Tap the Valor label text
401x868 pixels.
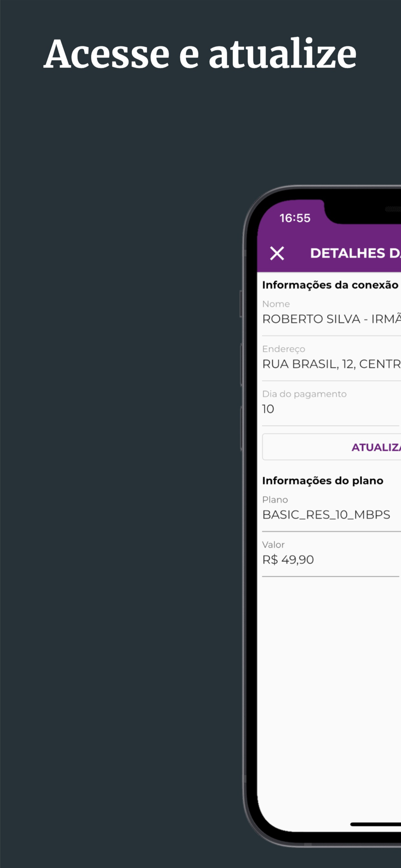273,545
